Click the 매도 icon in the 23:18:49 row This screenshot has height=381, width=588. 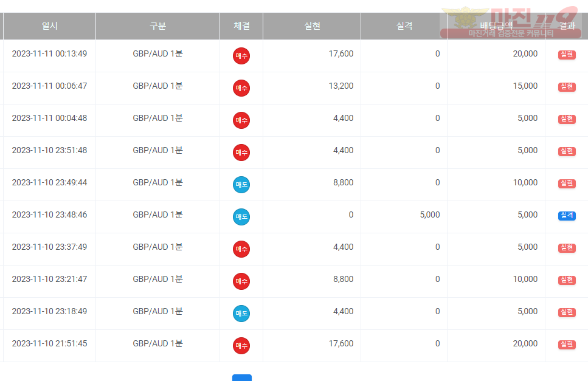241,314
